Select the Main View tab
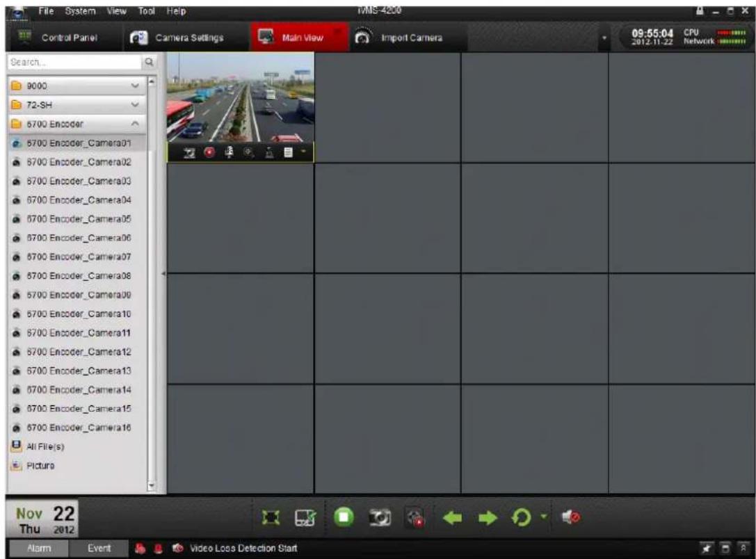This screenshot has height=559, width=756. [x=299, y=37]
